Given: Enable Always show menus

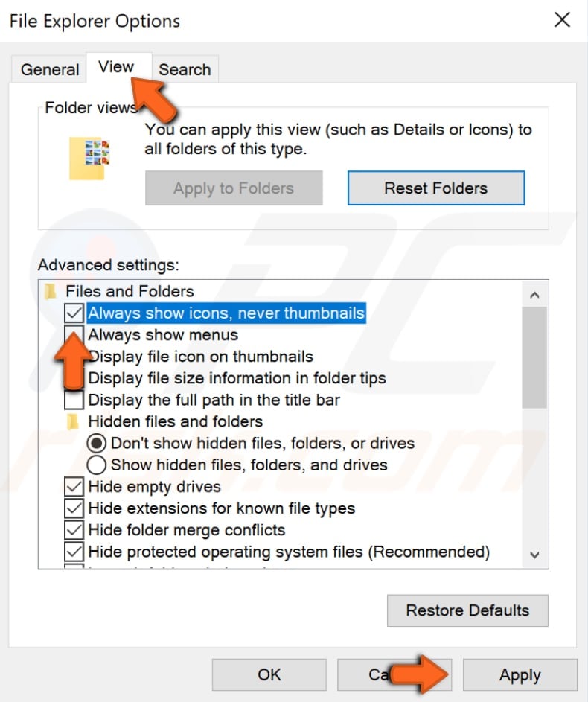Looking at the screenshot, I should point(73,334).
